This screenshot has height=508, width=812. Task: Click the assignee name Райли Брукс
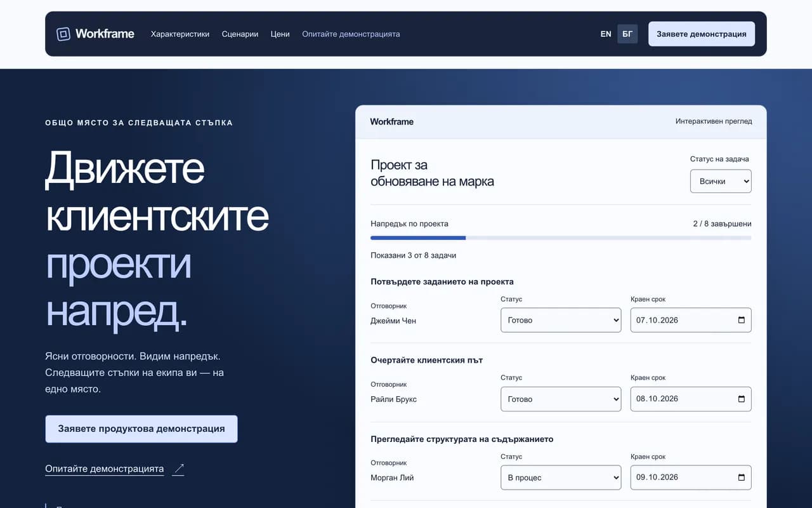tap(394, 399)
